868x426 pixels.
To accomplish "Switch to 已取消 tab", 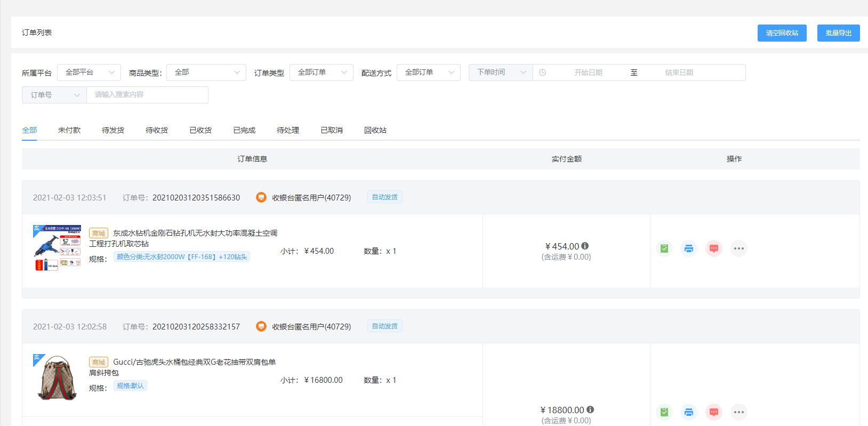I will click(x=332, y=130).
